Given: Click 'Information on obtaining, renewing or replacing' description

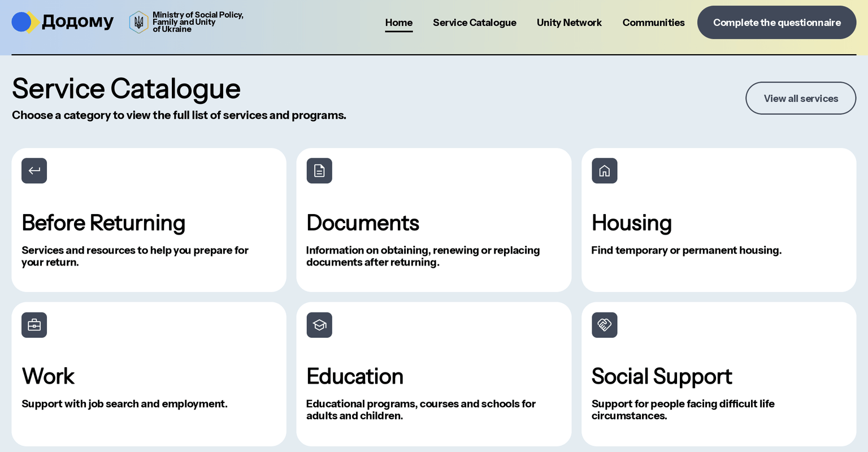Looking at the screenshot, I should point(423,256).
